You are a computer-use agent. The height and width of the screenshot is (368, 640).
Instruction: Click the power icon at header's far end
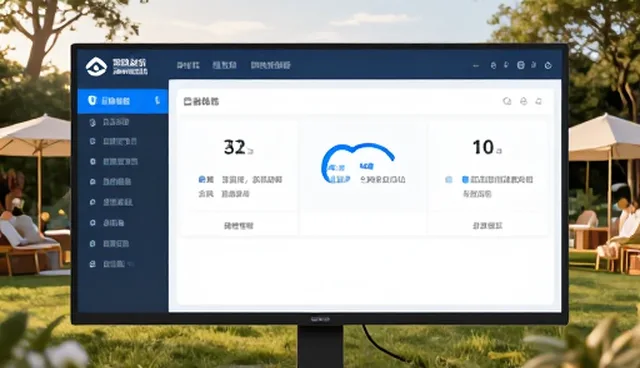(548, 65)
